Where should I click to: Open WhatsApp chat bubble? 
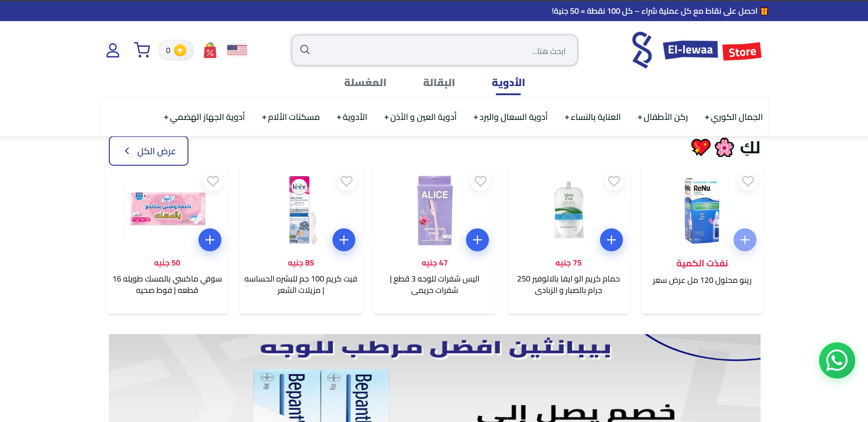(837, 361)
